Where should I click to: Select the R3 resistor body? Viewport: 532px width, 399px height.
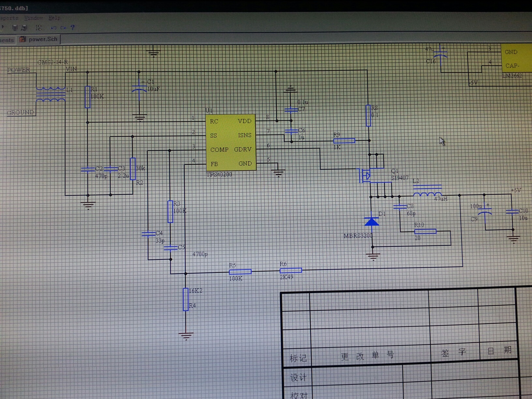170,212
